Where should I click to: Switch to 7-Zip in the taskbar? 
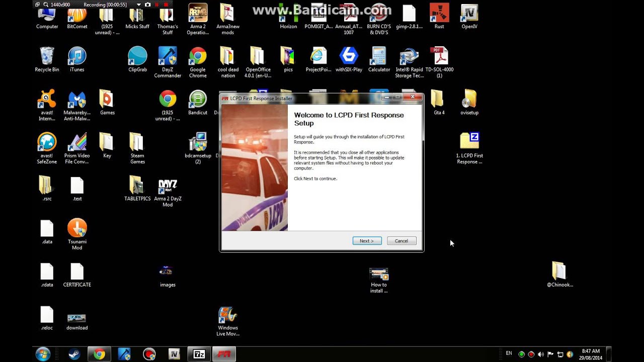click(x=199, y=354)
